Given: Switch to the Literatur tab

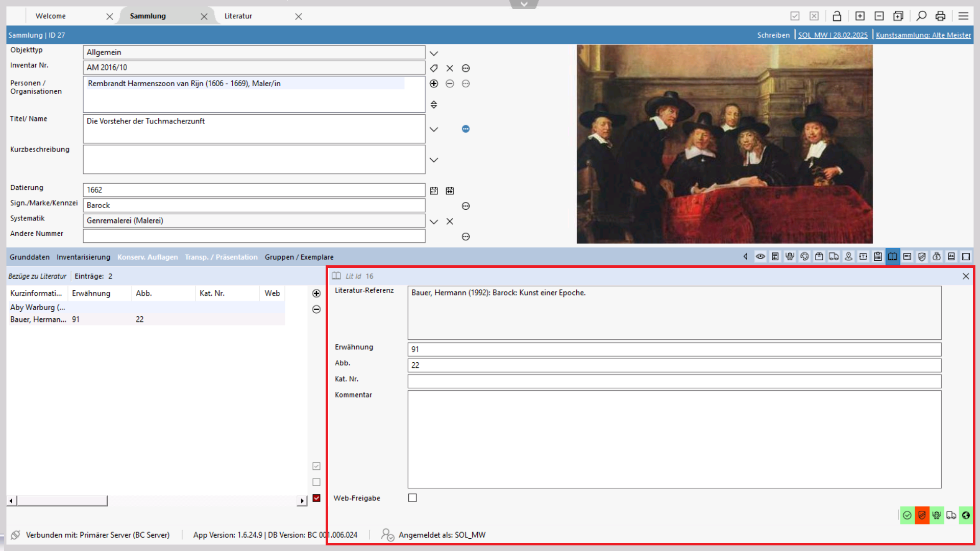Looking at the screenshot, I should (x=238, y=16).
